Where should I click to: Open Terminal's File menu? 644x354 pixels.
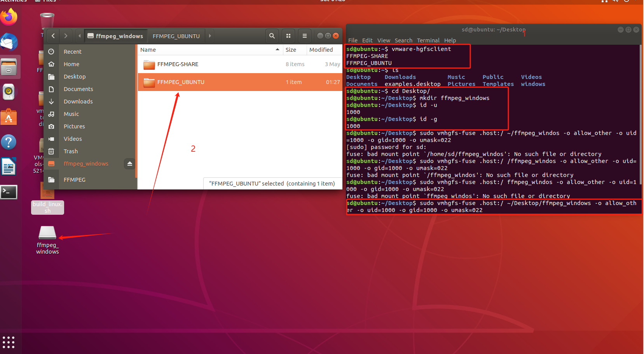click(353, 40)
